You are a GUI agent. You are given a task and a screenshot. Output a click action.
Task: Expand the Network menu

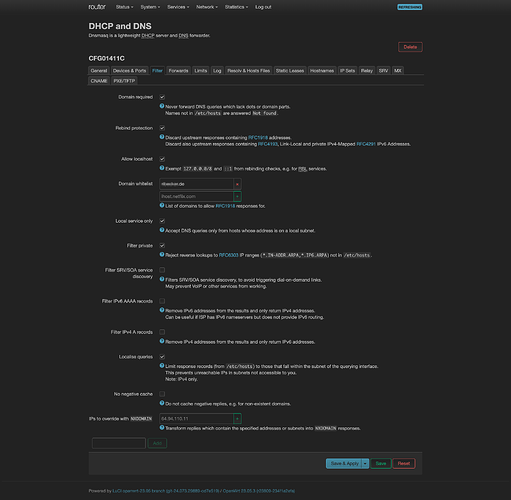[x=207, y=7]
